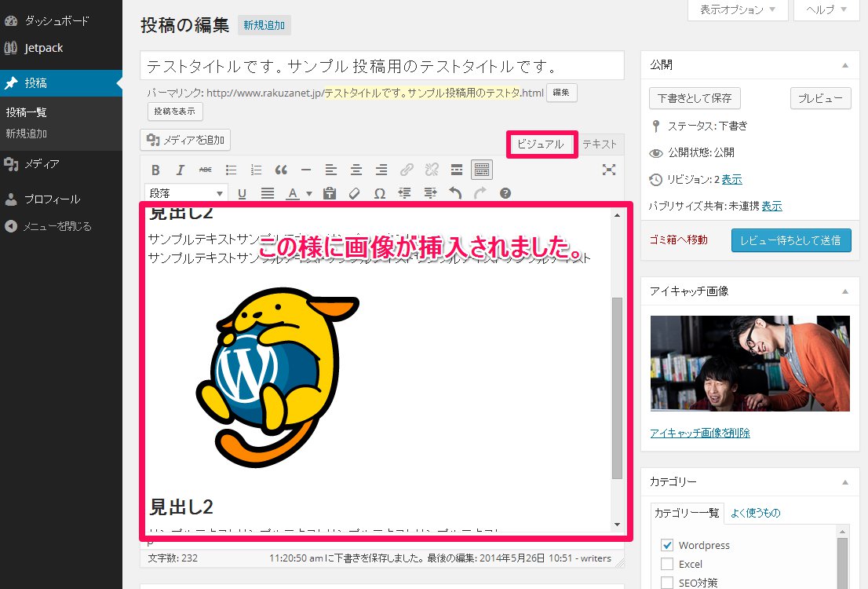Align text right
Screen dimensions: 868x589
pos(381,170)
